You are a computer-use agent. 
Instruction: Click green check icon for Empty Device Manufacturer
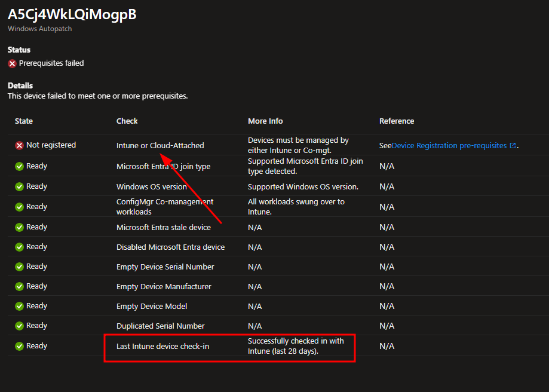[19, 286]
